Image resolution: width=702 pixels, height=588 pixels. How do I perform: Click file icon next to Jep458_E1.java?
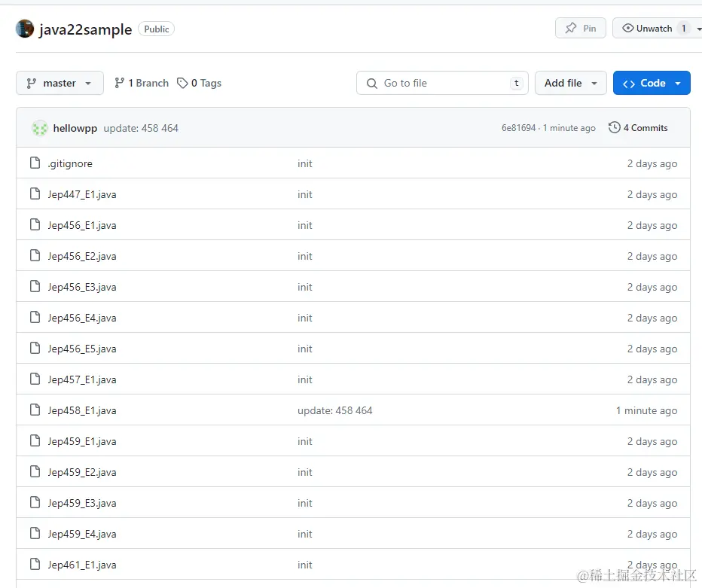[35, 410]
